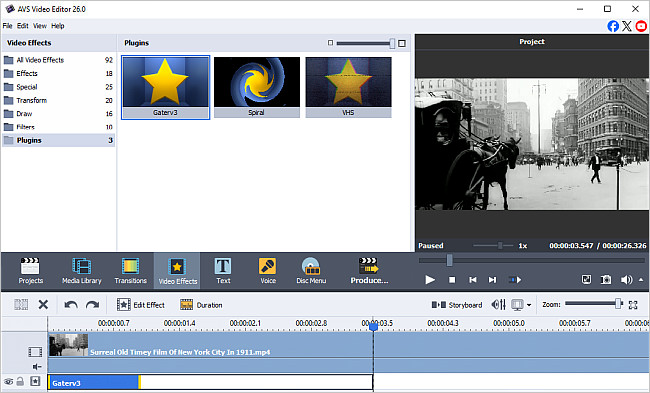Select the Filters folder
Screen dimensions: 650x393
pos(58,127)
